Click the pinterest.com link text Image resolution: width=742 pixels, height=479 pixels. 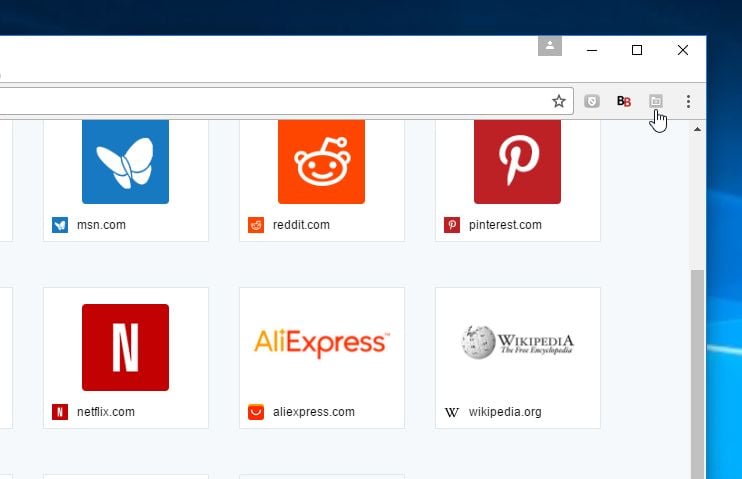(505, 225)
